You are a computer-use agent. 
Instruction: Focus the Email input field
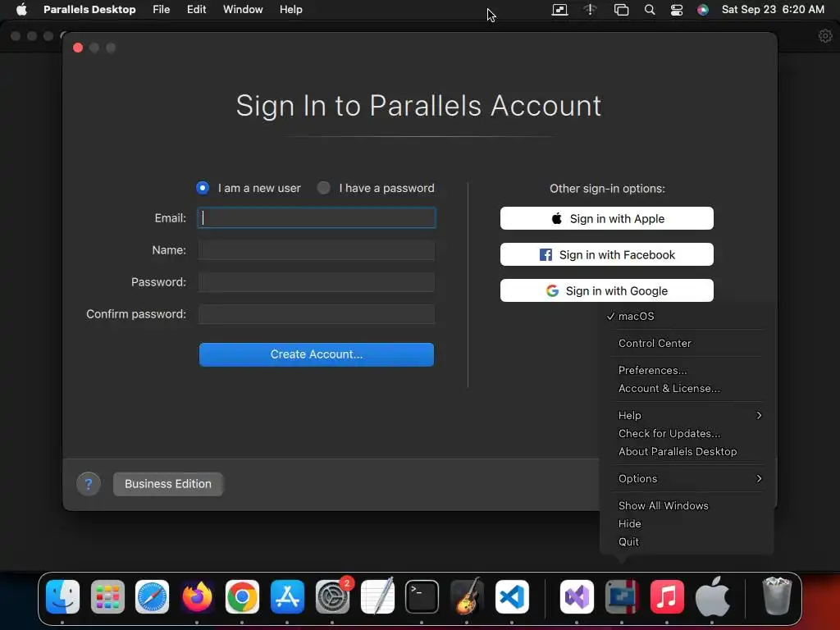pyautogui.click(x=317, y=218)
